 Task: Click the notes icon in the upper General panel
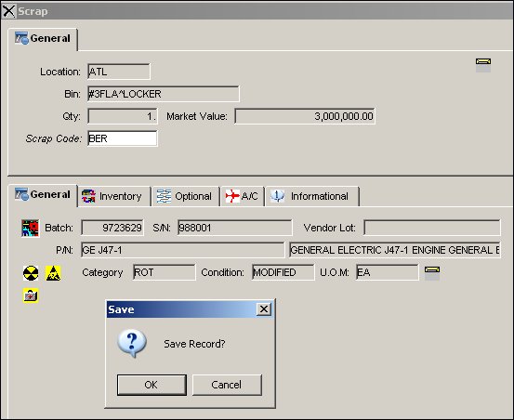(x=483, y=65)
